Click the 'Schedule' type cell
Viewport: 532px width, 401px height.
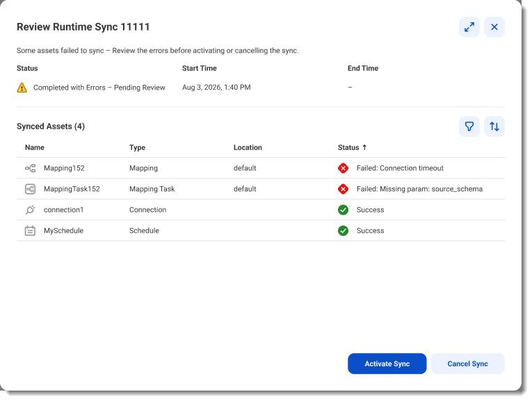(x=144, y=231)
